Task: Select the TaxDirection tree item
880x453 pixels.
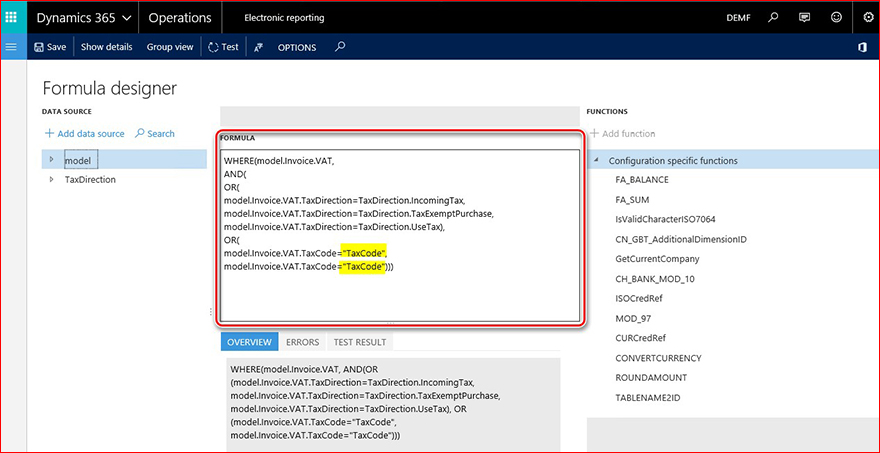Action: [x=90, y=180]
